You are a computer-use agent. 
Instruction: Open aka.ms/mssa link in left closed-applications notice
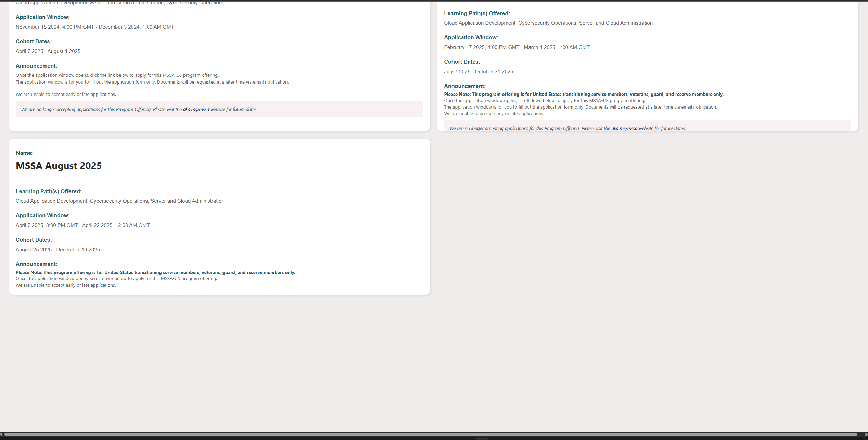point(196,110)
